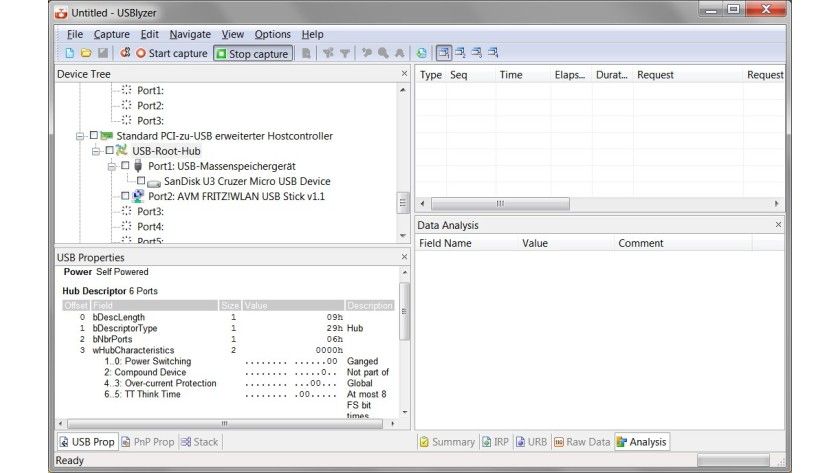Screen dimensions: 840x473
Task: Collapse the Standard PCI-zu-USB Hostcontroller node
Action: (x=80, y=136)
